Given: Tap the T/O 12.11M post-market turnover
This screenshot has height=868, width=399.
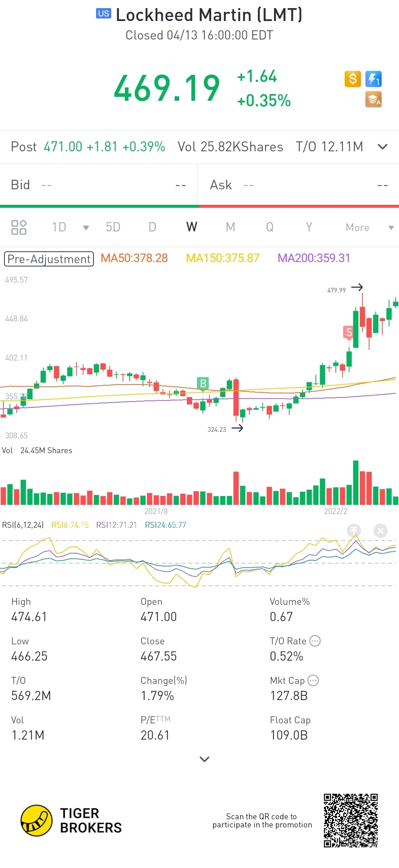Looking at the screenshot, I should [x=329, y=147].
